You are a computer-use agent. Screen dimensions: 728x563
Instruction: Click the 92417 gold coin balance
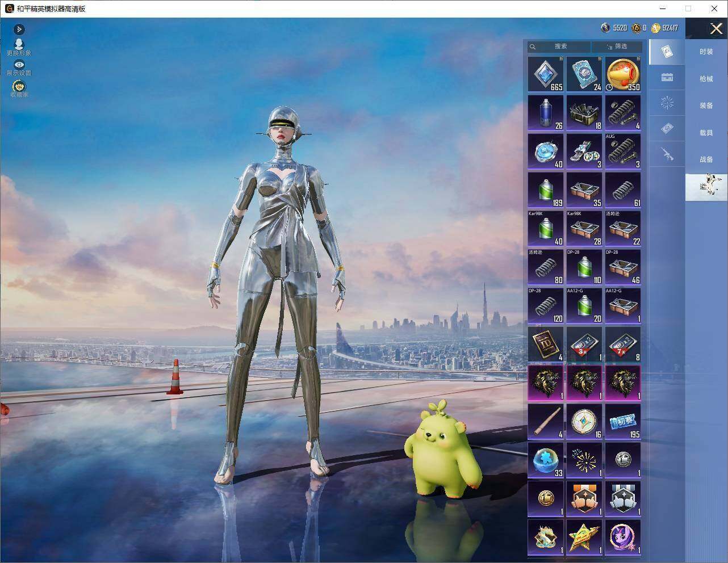(x=665, y=28)
